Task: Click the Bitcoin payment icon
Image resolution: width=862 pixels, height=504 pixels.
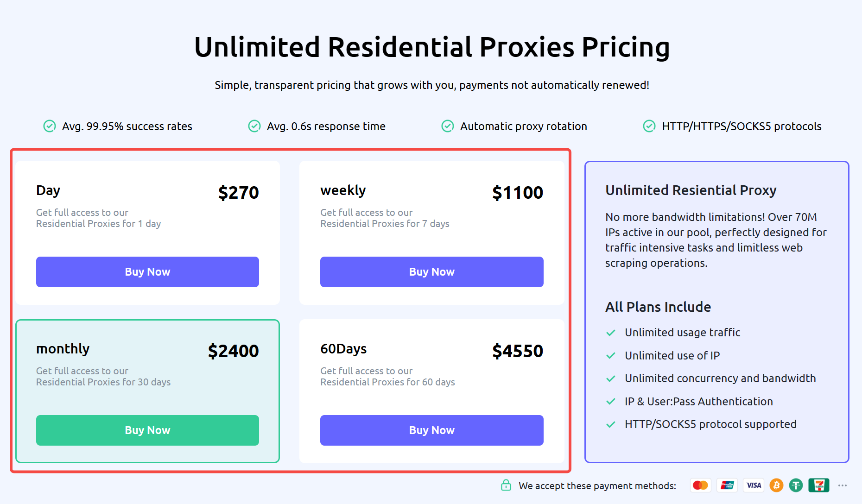Action: coord(776,485)
